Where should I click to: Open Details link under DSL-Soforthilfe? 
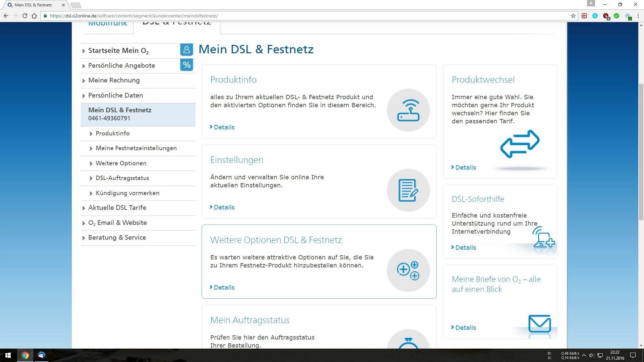(465, 248)
